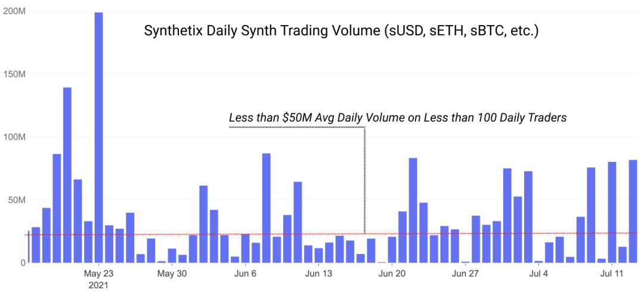The height and width of the screenshot is (292, 644).
Task: Click the May 30 date label
Action: (x=172, y=273)
